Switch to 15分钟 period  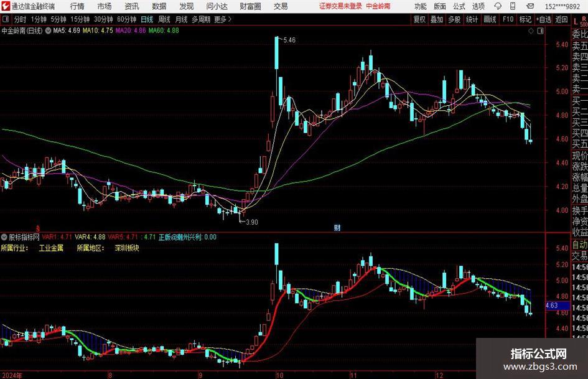[x=80, y=19]
